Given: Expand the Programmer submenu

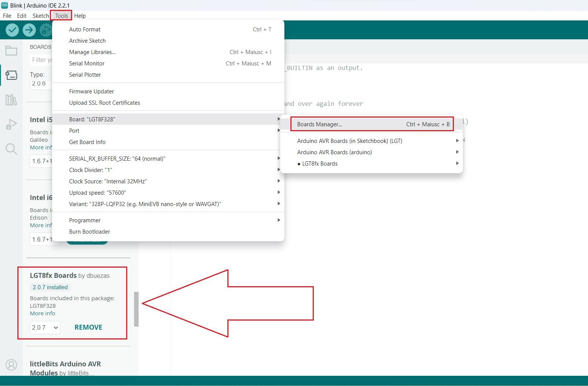Looking at the screenshot, I should [168, 220].
